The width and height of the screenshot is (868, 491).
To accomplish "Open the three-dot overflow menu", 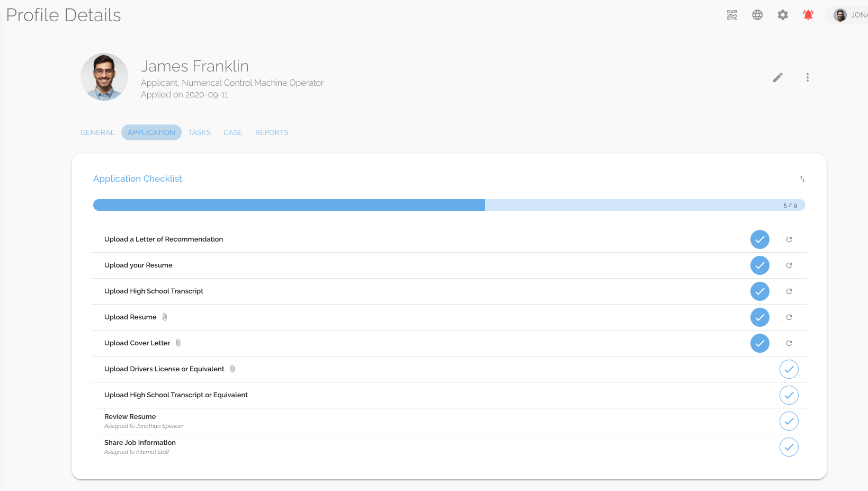I will 808,77.
